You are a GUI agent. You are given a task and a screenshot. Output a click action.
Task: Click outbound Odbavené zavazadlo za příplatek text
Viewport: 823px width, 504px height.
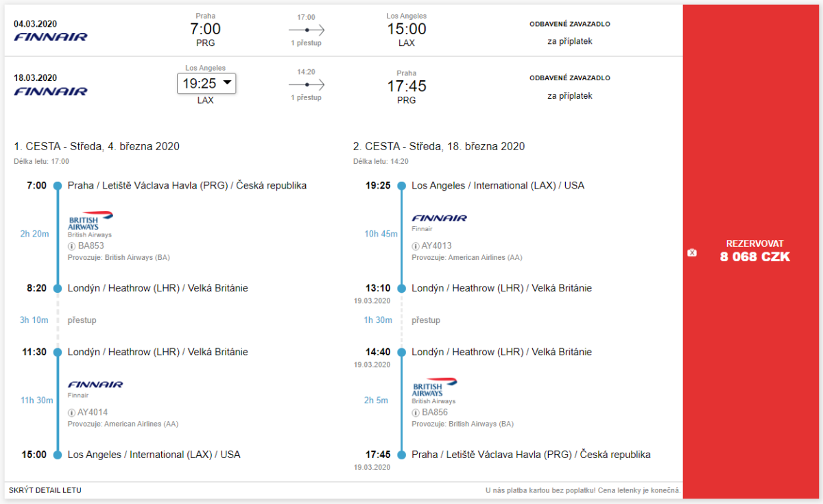pyautogui.click(x=569, y=32)
